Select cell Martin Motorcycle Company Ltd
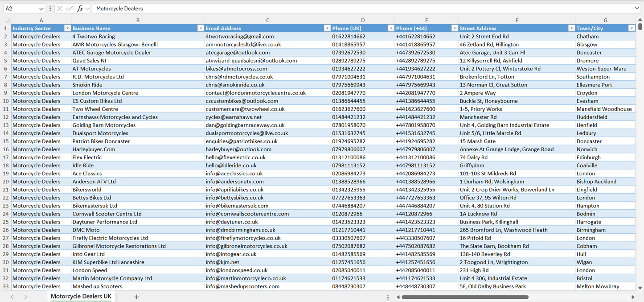644x302 pixels. pyautogui.click(x=138, y=278)
